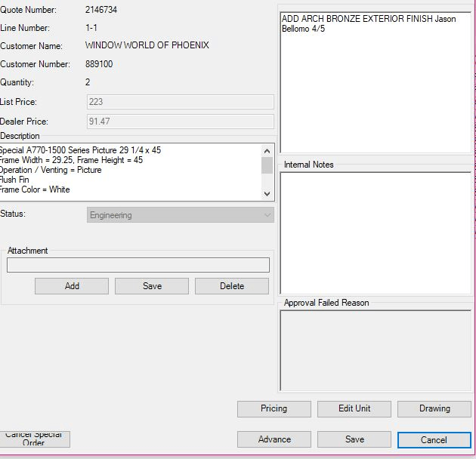This screenshot has width=476, height=459.
Task: Click the List Price field
Action: pos(180,102)
